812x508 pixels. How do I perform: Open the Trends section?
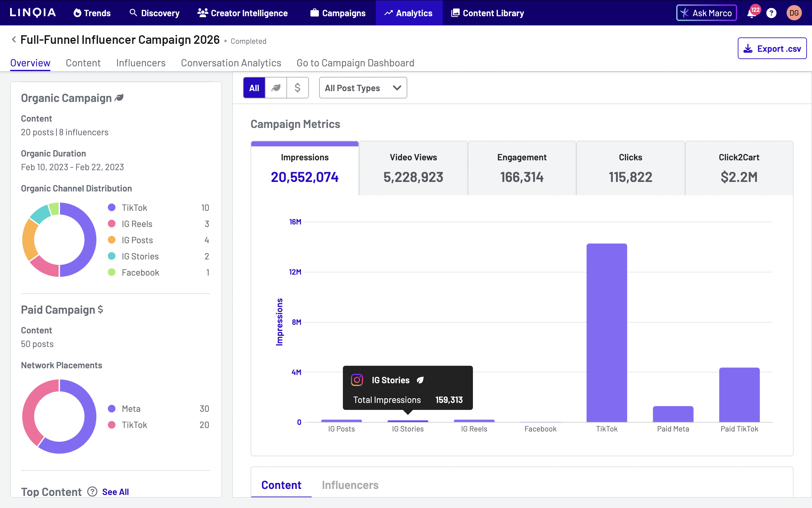point(92,13)
